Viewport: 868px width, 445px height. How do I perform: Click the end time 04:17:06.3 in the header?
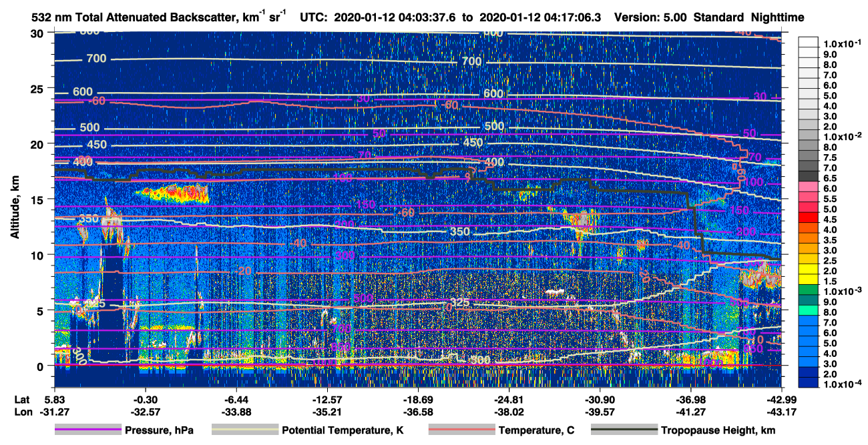click(x=572, y=18)
